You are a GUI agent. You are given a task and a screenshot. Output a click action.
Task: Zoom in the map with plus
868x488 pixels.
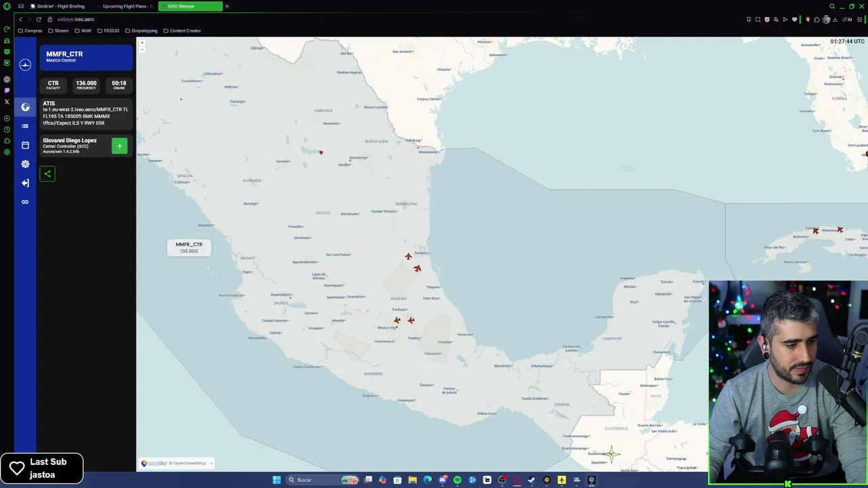click(142, 43)
